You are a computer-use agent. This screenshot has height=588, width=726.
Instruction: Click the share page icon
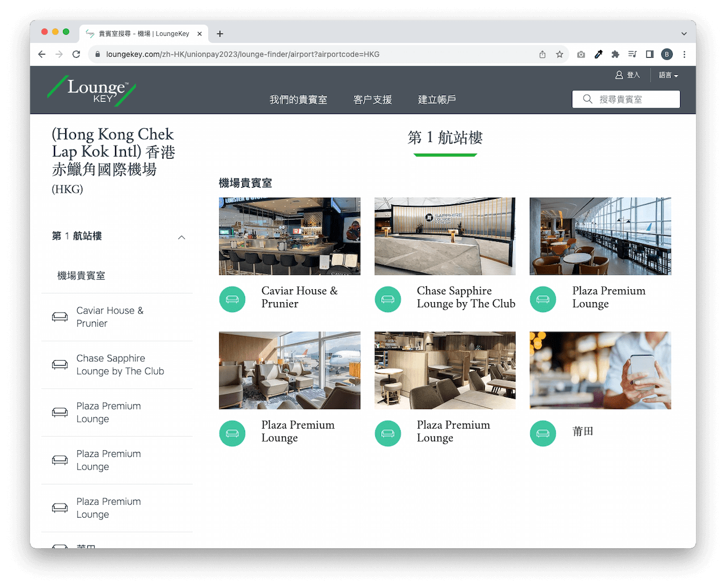pos(542,54)
